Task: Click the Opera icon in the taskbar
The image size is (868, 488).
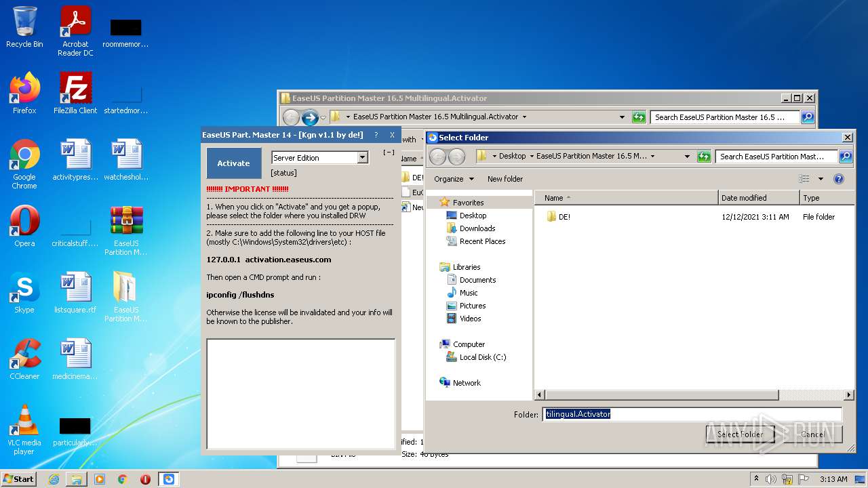Action: 146,479
